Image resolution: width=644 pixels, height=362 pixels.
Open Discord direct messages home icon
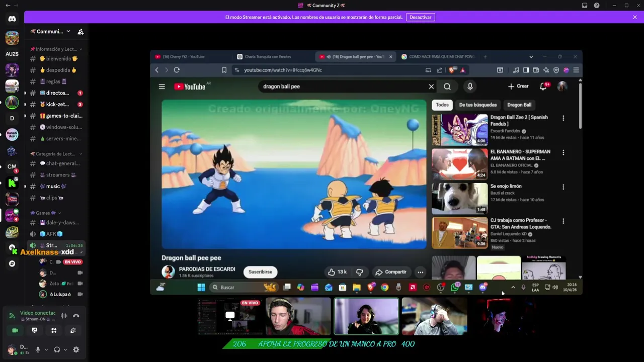(x=12, y=19)
